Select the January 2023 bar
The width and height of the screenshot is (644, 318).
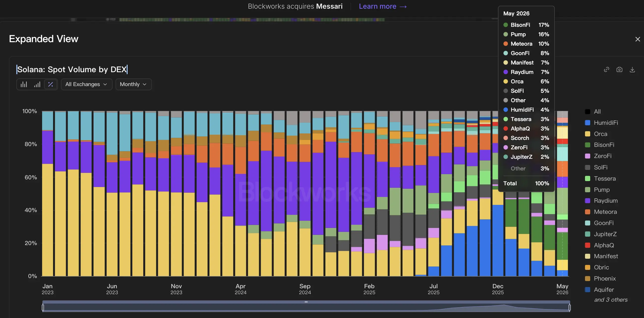[x=48, y=194]
